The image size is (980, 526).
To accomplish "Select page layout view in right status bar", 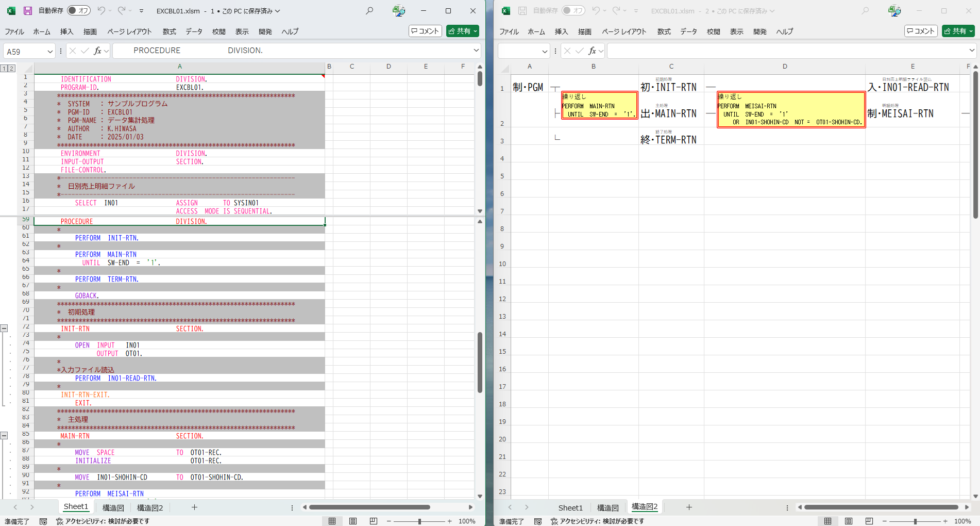I will coord(849,521).
